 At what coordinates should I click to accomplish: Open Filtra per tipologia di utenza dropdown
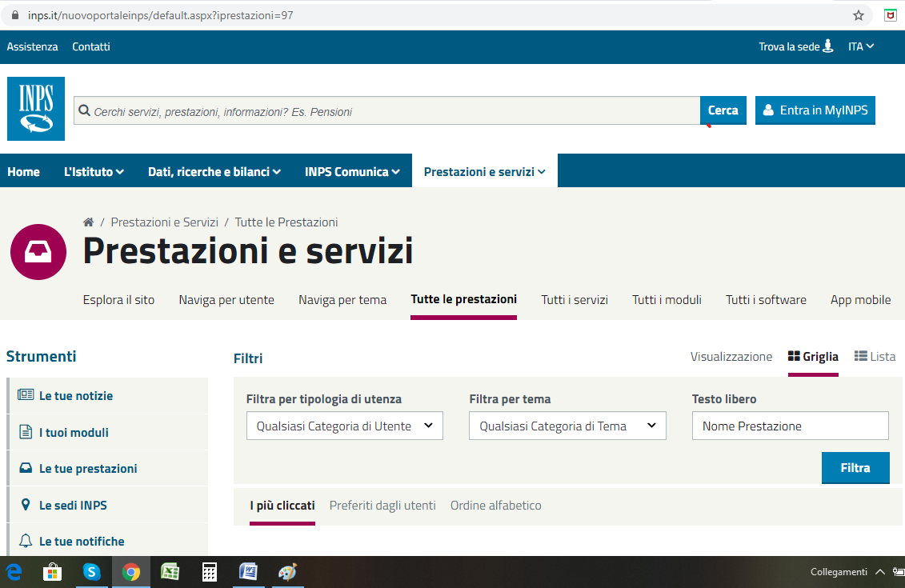pyautogui.click(x=344, y=426)
